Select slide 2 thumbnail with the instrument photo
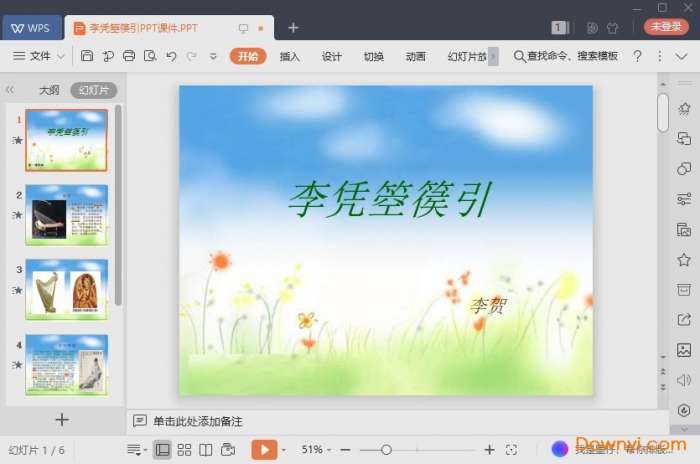This screenshot has width=700, height=464. [x=67, y=215]
